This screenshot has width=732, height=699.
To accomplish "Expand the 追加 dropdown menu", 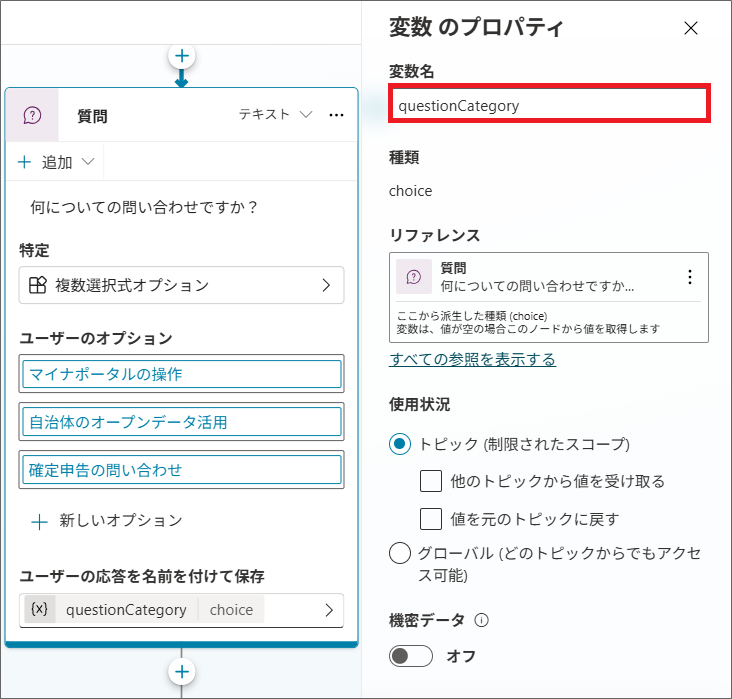I will pyautogui.click(x=57, y=161).
